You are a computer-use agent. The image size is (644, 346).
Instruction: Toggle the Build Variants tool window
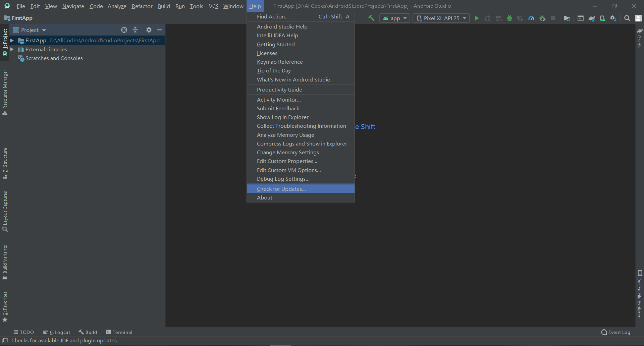[x=5, y=262]
